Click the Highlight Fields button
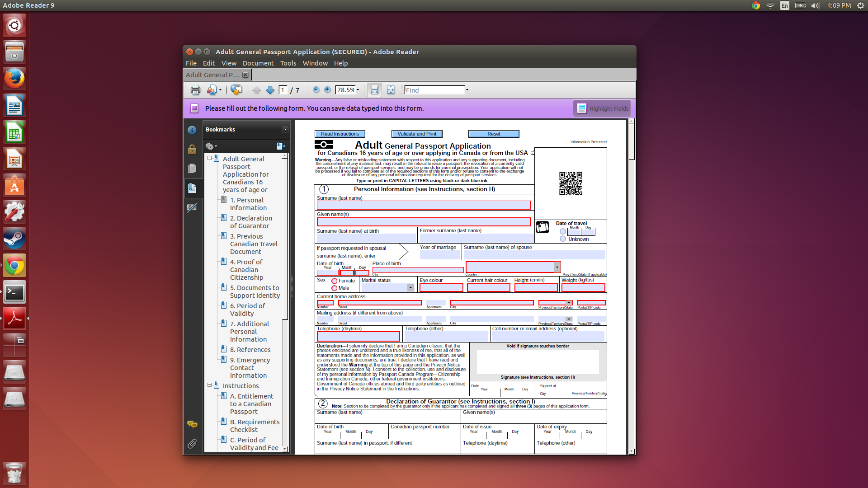The image size is (868, 488). pyautogui.click(x=603, y=108)
